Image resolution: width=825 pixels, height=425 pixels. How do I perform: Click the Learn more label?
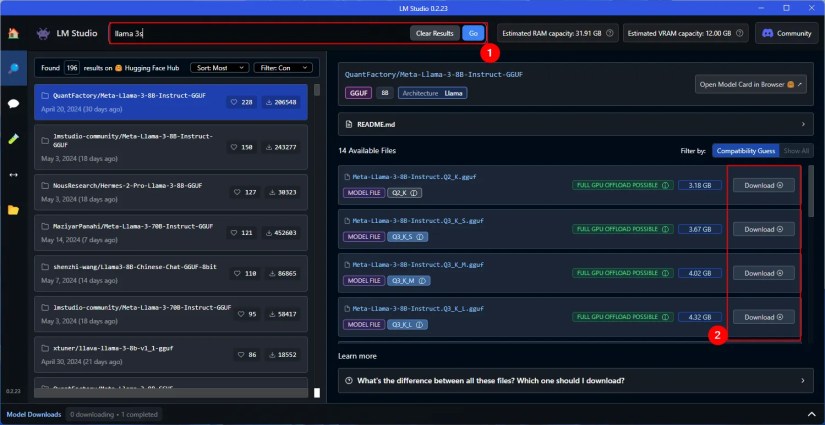click(357, 356)
